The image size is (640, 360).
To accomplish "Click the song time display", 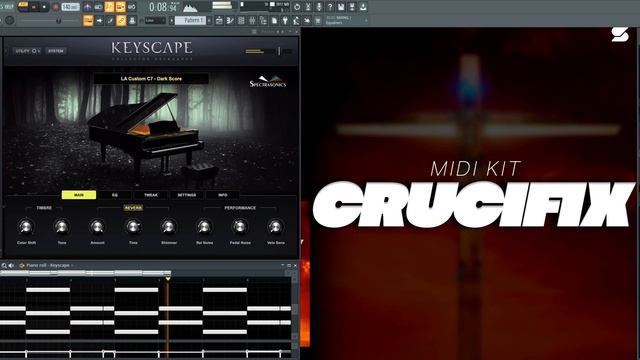I will [163, 7].
